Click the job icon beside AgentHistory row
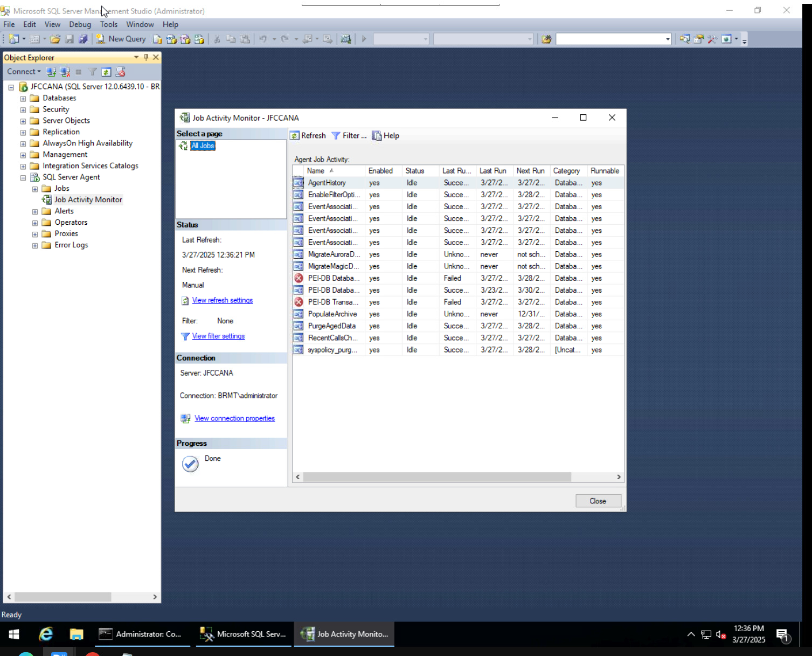The height and width of the screenshot is (656, 812). point(299,183)
